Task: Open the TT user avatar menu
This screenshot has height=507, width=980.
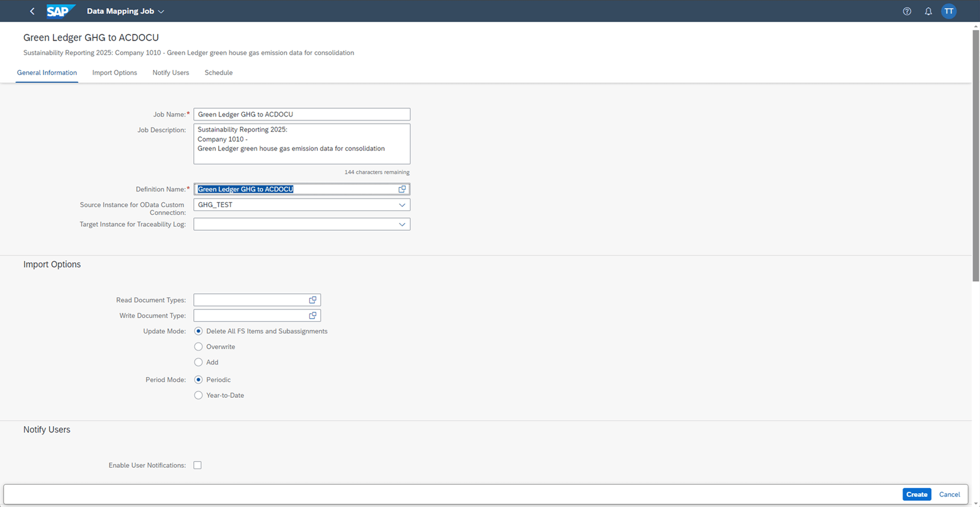Action: 949,11
